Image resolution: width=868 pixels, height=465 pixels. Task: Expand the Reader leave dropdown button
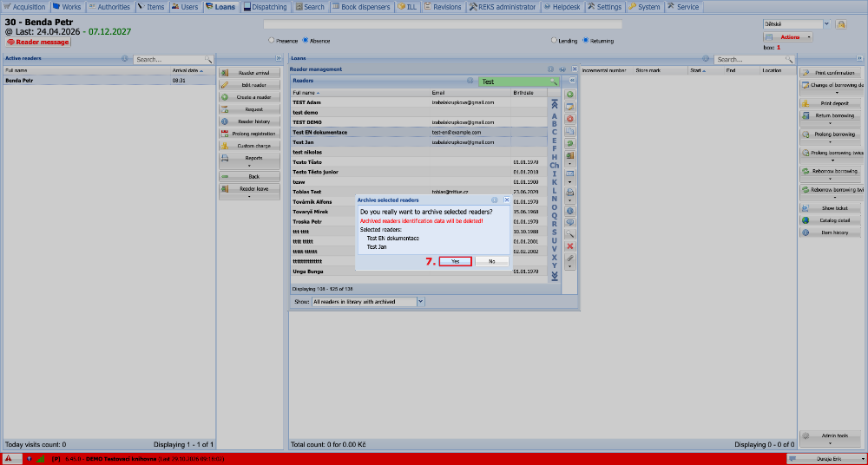click(248, 196)
